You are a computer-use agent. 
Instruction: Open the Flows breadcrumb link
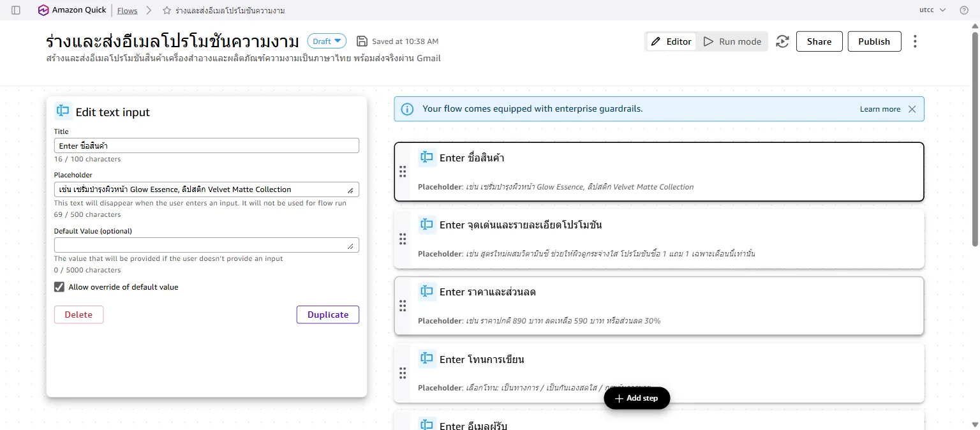tap(128, 11)
